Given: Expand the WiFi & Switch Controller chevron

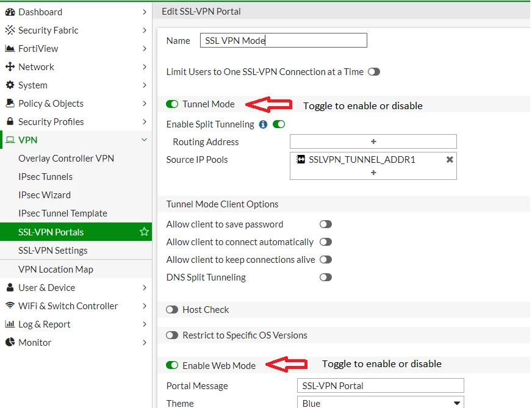Looking at the screenshot, I should 145,306.
